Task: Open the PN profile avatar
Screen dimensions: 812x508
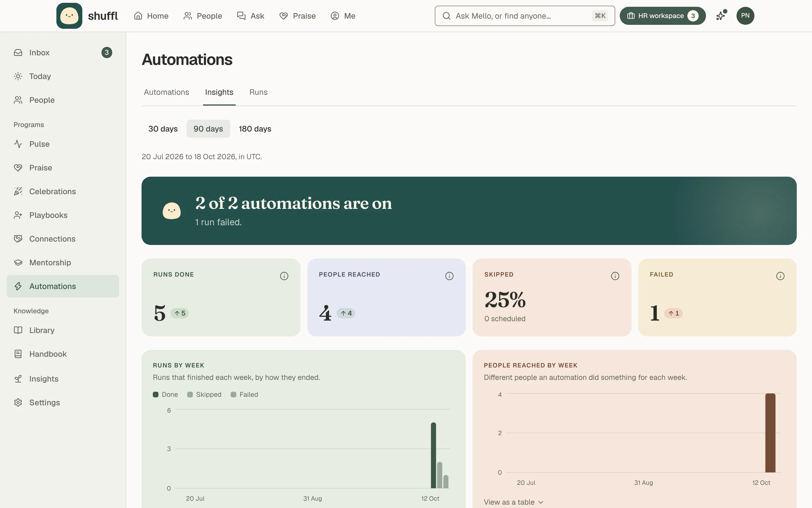Action: tap(745, 16)
